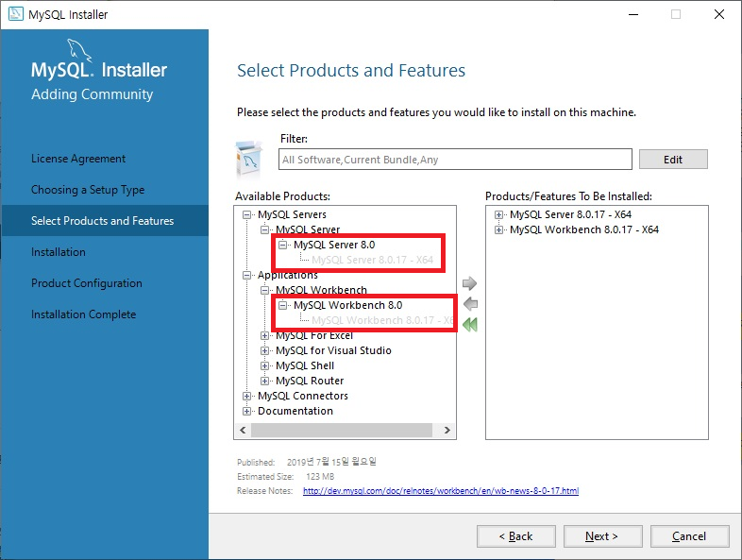This screenshot has height=560, width=742.
Task: Select MySQL Connectors in the tree
Action: coord(303,396)
